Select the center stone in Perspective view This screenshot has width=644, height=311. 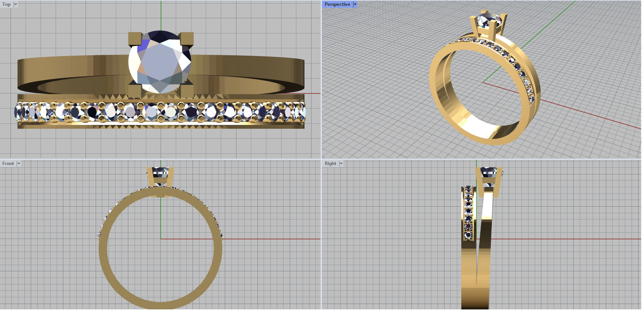[x=488, y=20]
